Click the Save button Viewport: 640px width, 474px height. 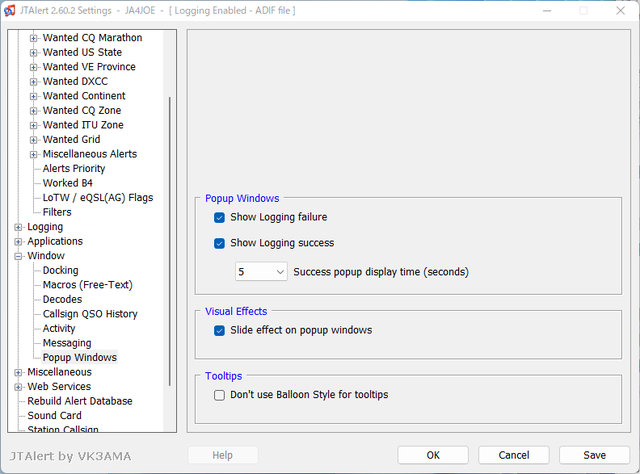click(x=595, y=455)
